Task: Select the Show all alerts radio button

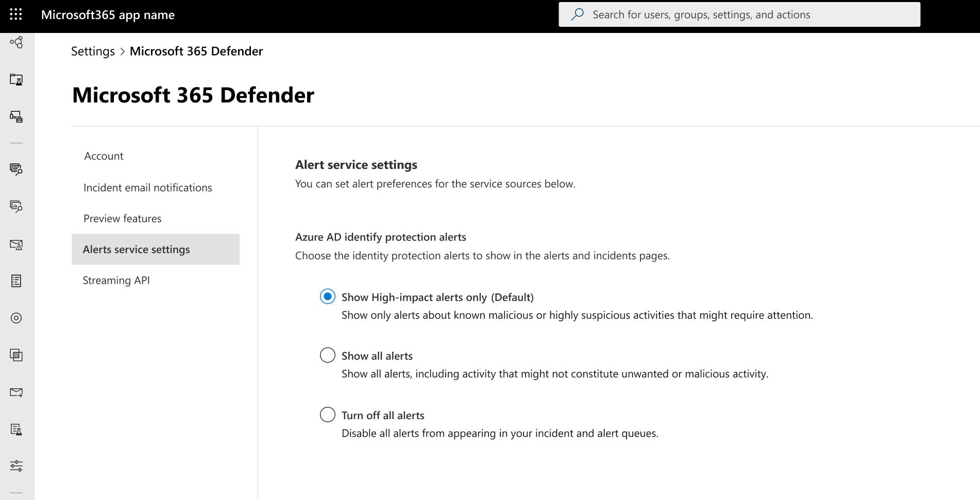Action: [x=328, y=355]
